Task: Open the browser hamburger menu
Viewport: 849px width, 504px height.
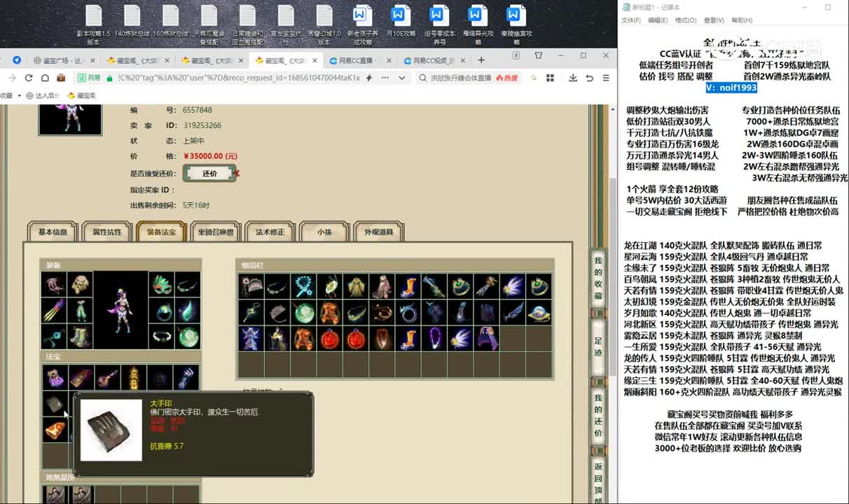Action: point(607,78)
